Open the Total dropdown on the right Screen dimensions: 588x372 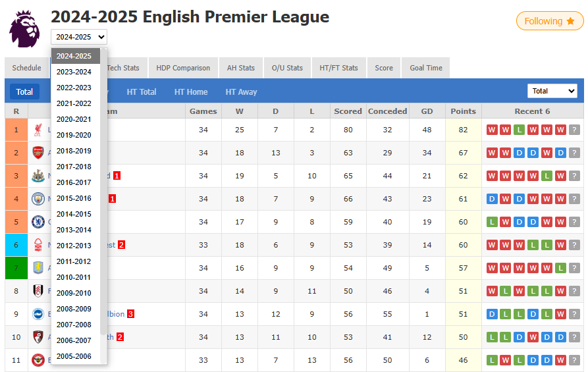point(552,91)
